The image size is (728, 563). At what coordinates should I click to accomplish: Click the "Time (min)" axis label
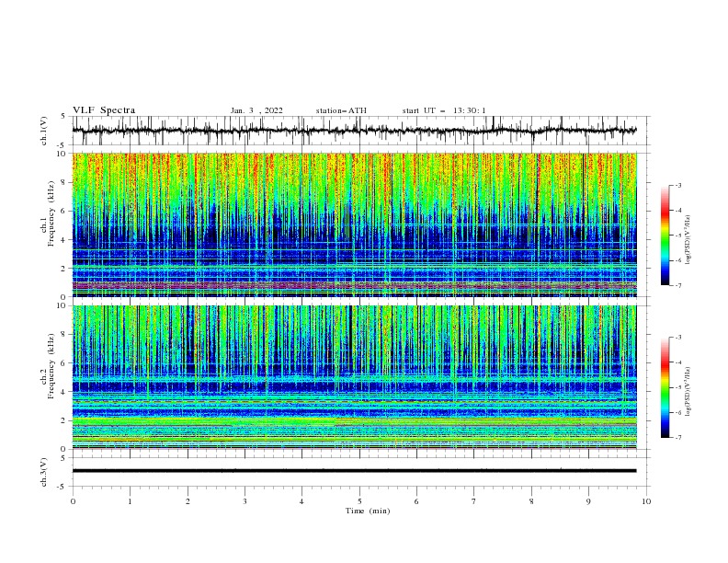368,511
